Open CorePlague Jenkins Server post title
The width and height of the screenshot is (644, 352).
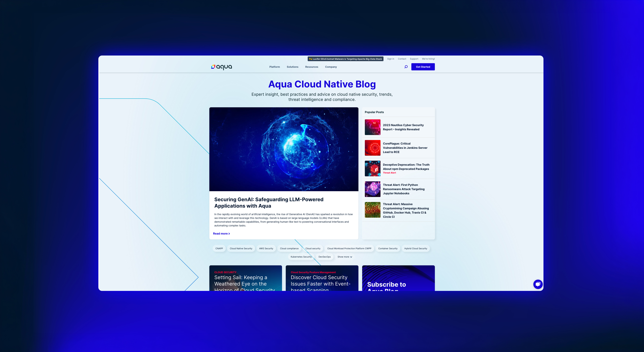point(405,148)
